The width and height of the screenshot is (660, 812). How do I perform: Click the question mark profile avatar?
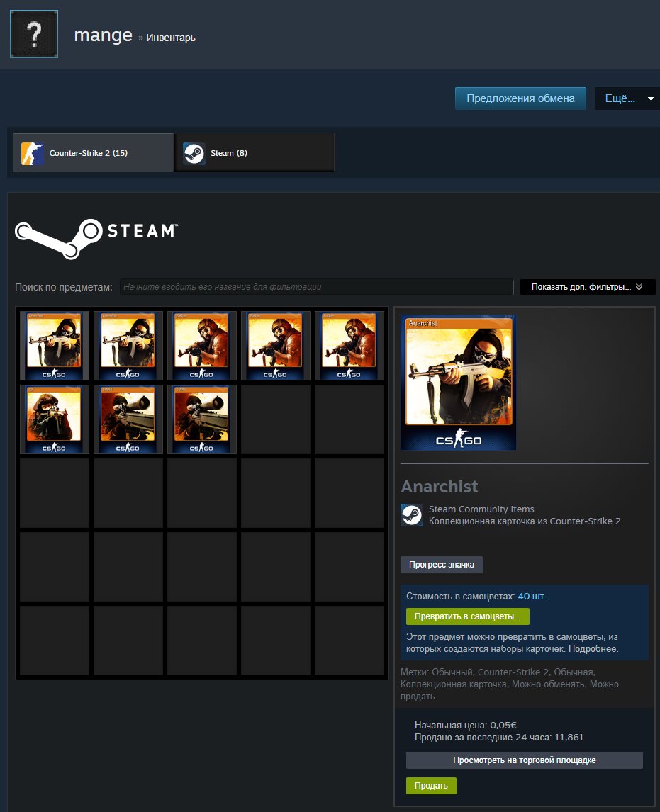[x=34, y=34]
